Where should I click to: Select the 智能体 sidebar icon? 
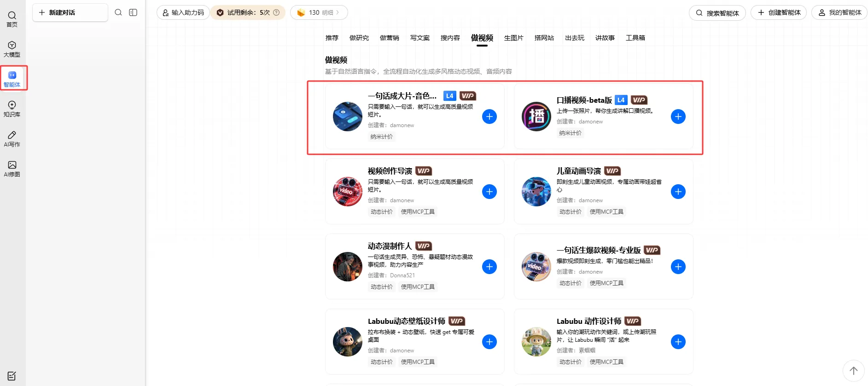tap(12, 79)
